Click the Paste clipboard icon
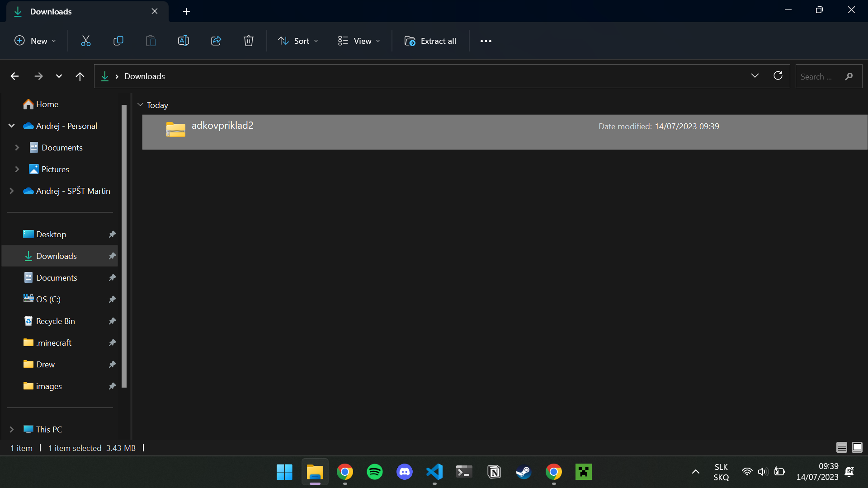 (x=151, y=41)
